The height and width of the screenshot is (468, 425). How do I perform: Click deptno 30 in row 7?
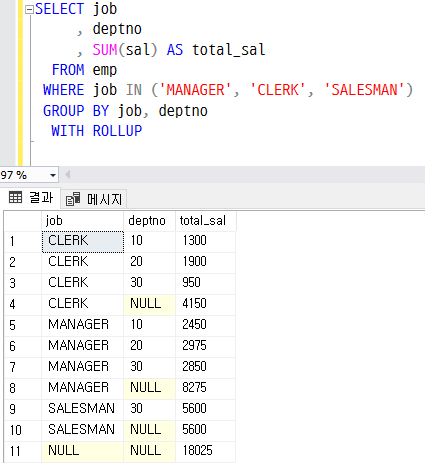tap(149, 367)
